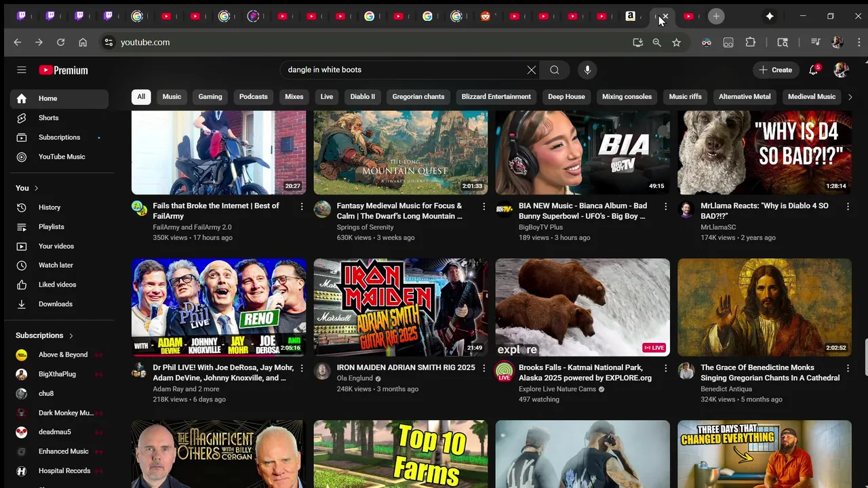Open the Top 10 Farms thumbnail
Viewport: 868px width, 488px height.
(x=401, y=454)
